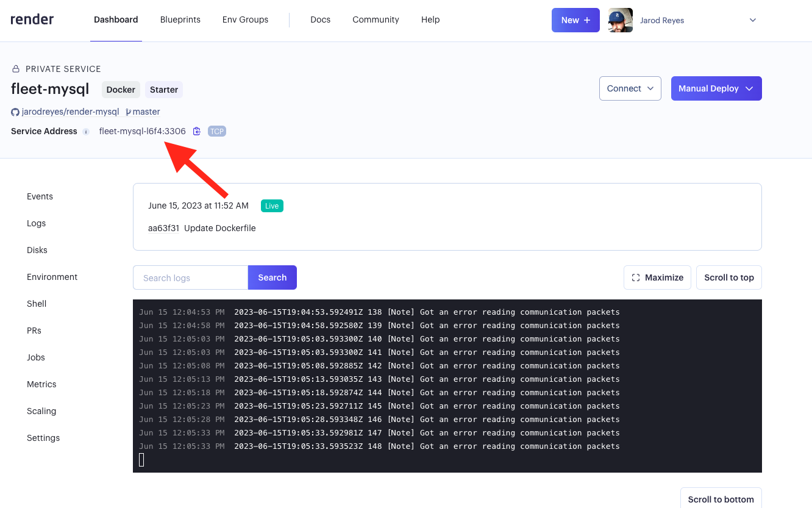Go to the Dashboard tab

click(116, 20)
